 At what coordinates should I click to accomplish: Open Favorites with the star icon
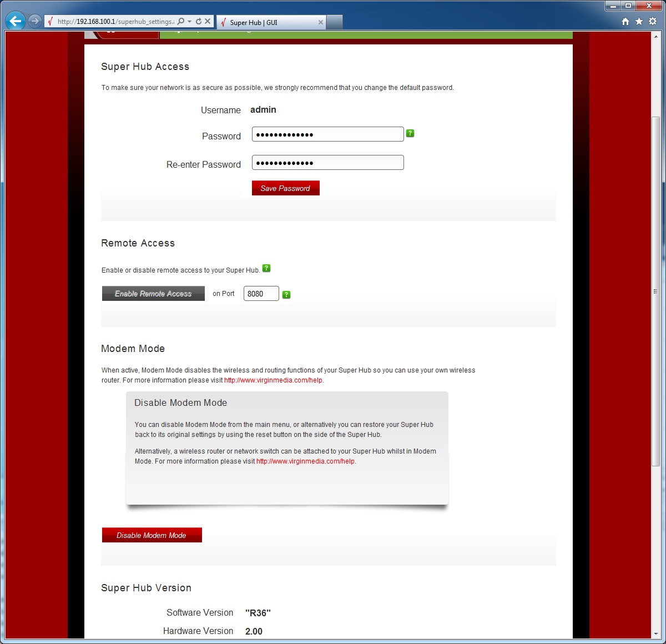[x=639, y=21]
